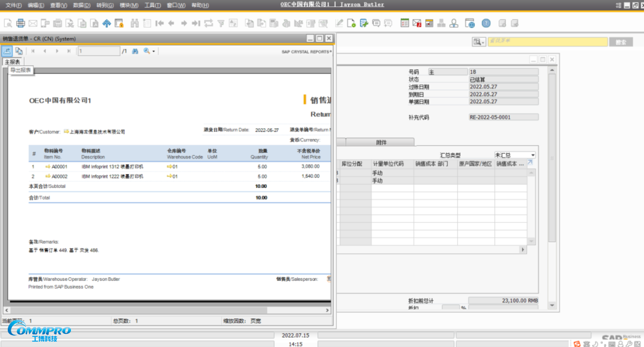Go to next page in report viewer
644x347 pixels.
coord(57,51)
